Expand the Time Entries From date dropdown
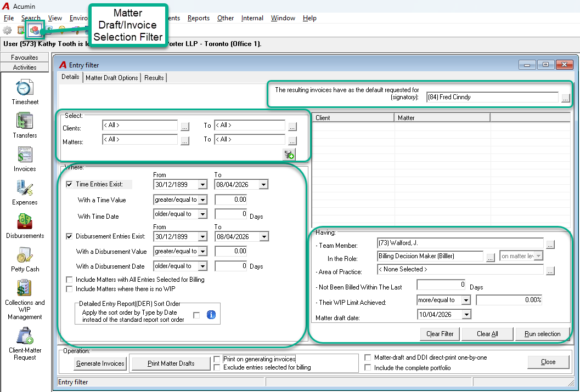Viewport: 580px width, 392px height. (x=202, y=184)
